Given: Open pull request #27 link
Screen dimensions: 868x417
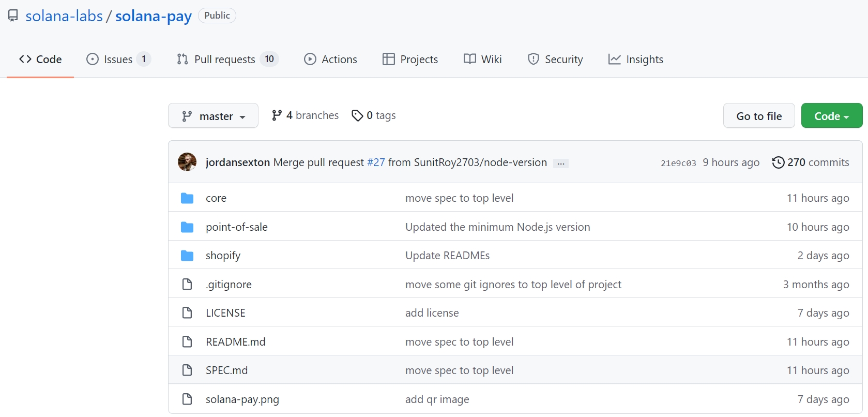Looking at the screenshot, I should 376,162.
